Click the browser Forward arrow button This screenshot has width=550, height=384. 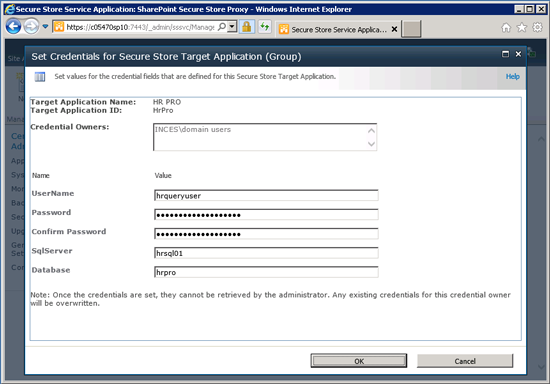31,27
